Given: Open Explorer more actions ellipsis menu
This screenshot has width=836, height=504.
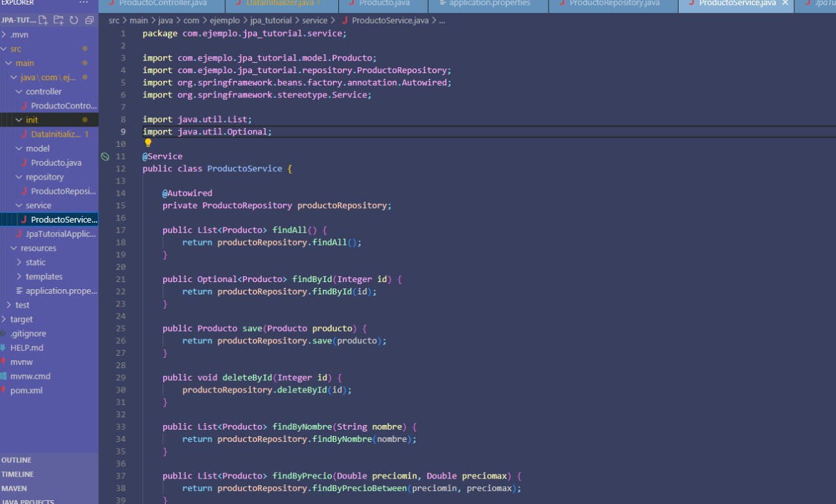Looking at the screenshot, I should pos(83,3).
